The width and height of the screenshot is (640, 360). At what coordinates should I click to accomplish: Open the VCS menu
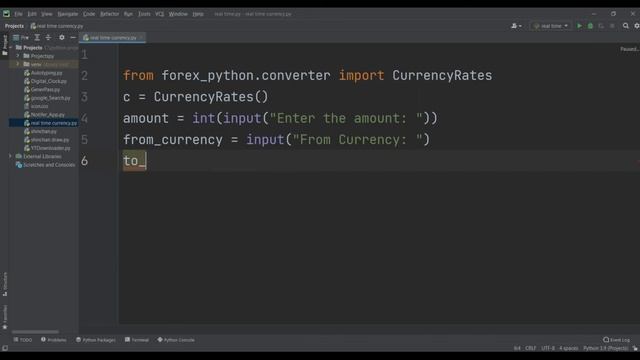click(159, 14)
